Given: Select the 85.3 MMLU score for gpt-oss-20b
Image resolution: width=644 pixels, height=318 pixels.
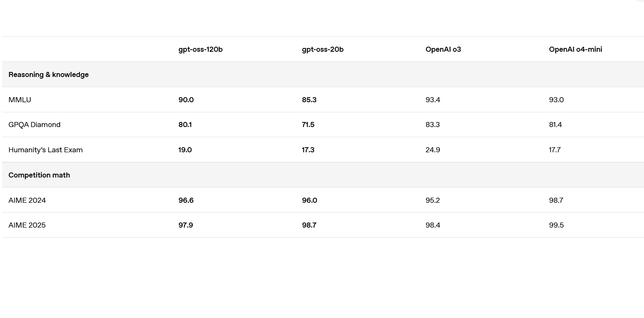Looking at the screenshot, I should [x=309, y=100].
